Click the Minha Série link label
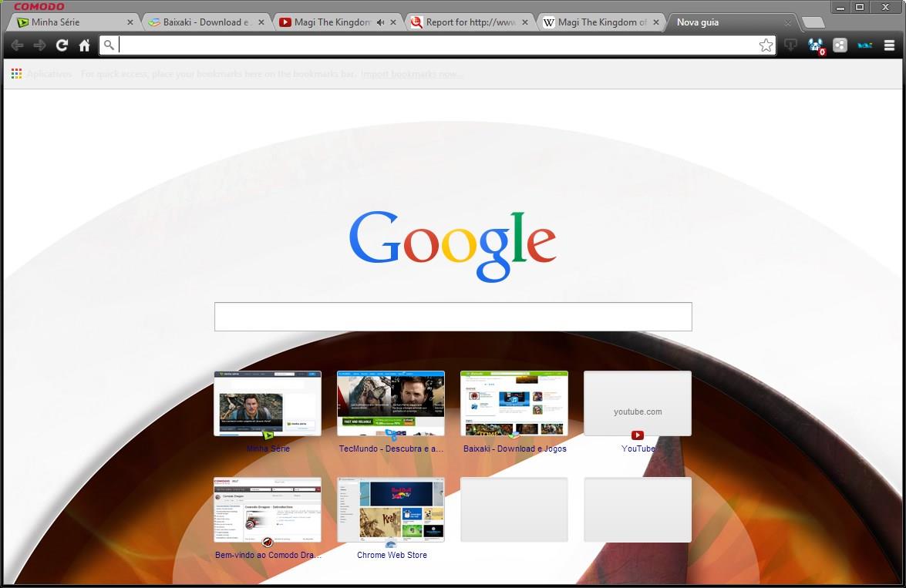 tap(268, 449)
